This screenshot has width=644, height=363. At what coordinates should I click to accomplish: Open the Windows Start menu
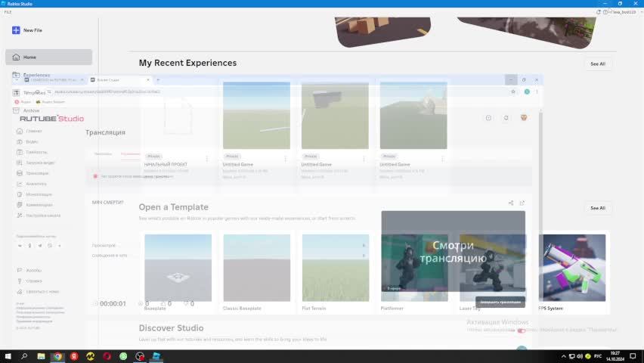point(8,356)
